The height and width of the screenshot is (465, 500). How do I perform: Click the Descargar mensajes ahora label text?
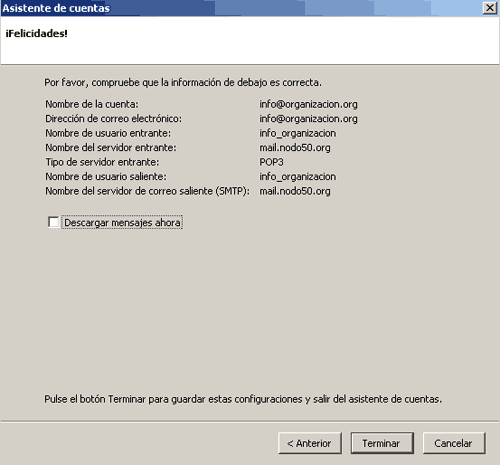click(x=122, y=223)
